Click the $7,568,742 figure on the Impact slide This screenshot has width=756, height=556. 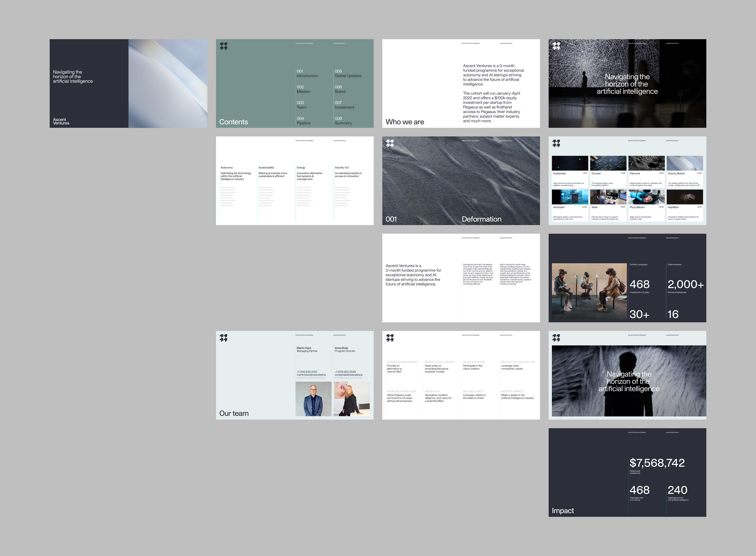657,463
